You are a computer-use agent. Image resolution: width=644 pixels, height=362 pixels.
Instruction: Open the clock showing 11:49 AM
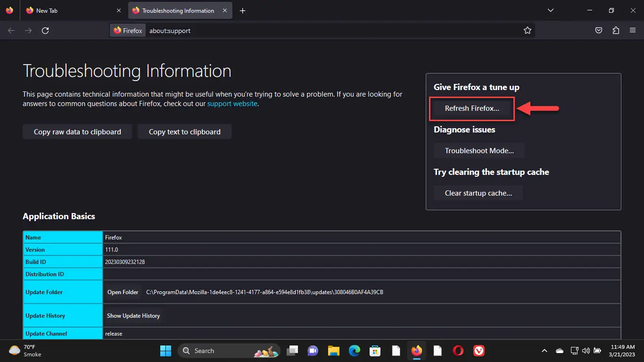coord(622,351)
